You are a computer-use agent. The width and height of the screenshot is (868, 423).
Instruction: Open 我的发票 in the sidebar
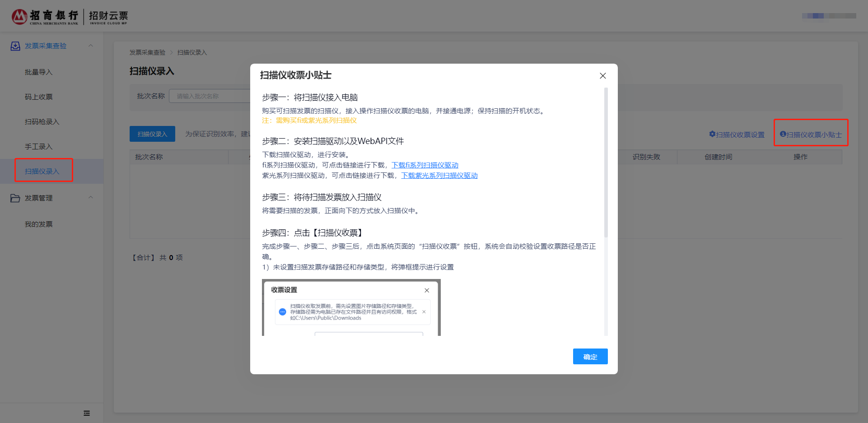click(39, 224)
